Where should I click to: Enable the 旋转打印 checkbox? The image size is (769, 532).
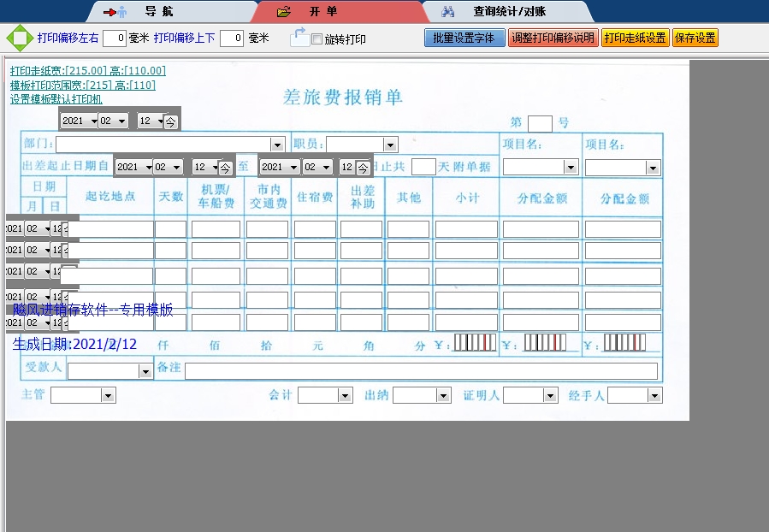(317, 39)
